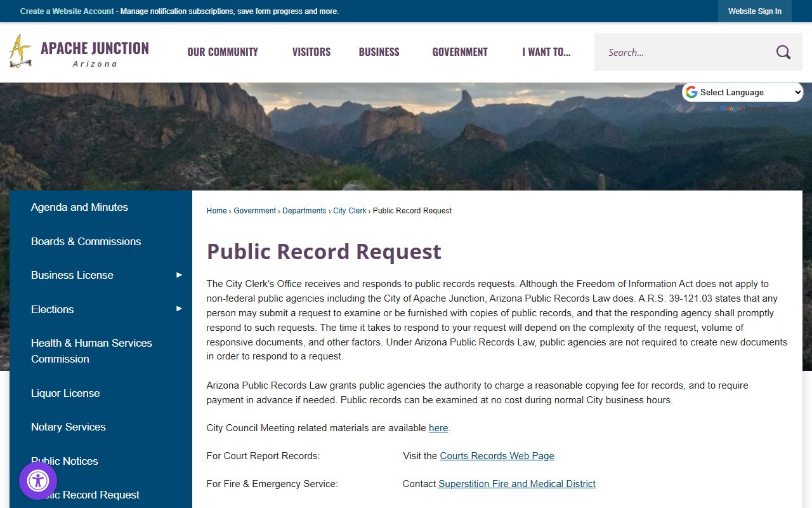Open Courts Records Web Page link

click(x=497, y=456)
